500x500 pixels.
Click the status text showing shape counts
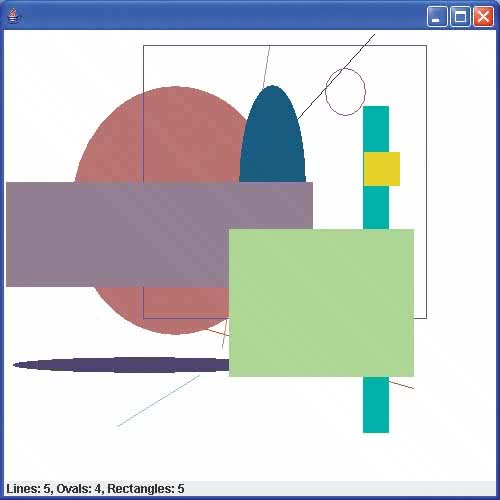pos(95,489)
